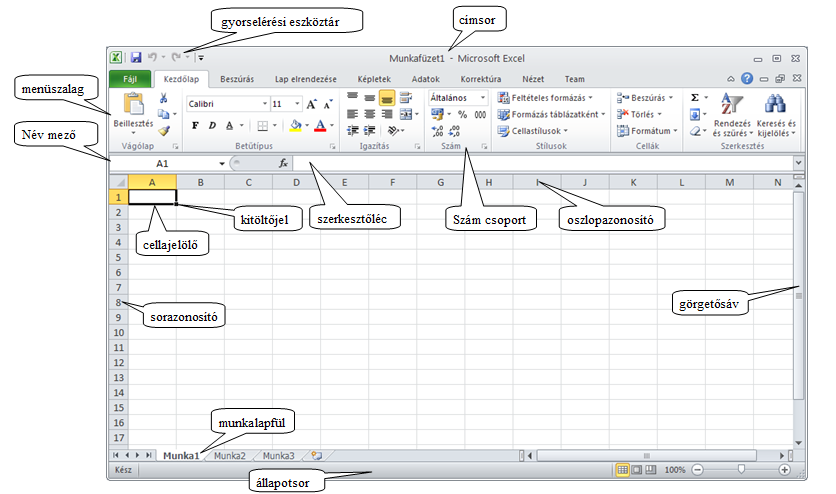
Task: Expand the formula bar chevron
Action: (x=798, y=163)
